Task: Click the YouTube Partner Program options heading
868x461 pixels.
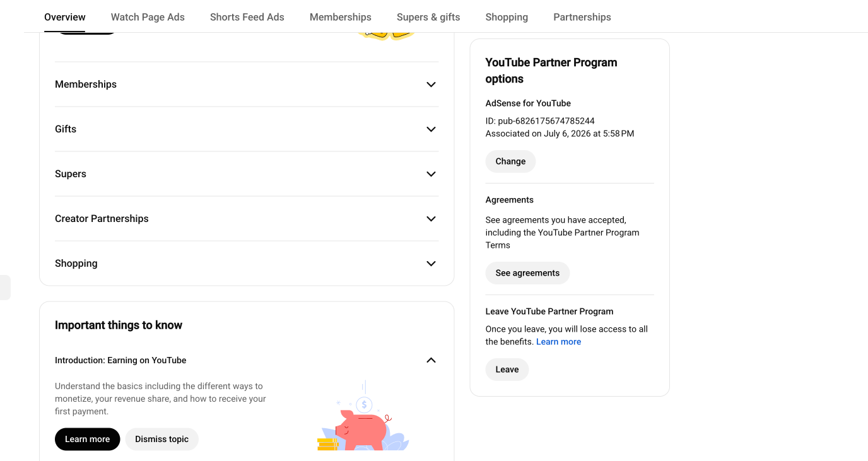Action: (551, 71)
